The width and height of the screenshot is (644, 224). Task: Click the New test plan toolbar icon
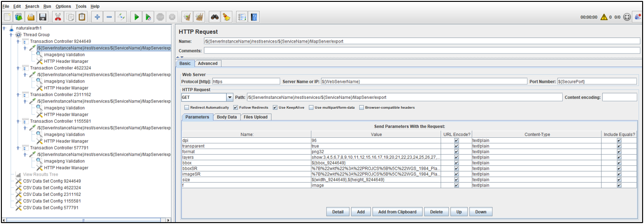(x=7, y=17)
